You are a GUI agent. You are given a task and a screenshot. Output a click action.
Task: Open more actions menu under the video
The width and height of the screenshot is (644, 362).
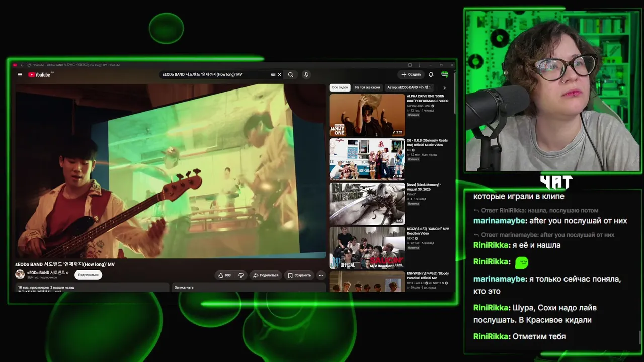(x=321, y=275)
